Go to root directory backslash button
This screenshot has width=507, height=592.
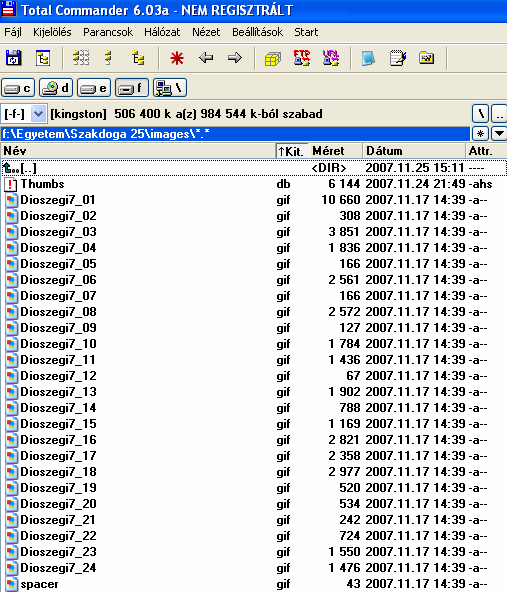[481, 114]
